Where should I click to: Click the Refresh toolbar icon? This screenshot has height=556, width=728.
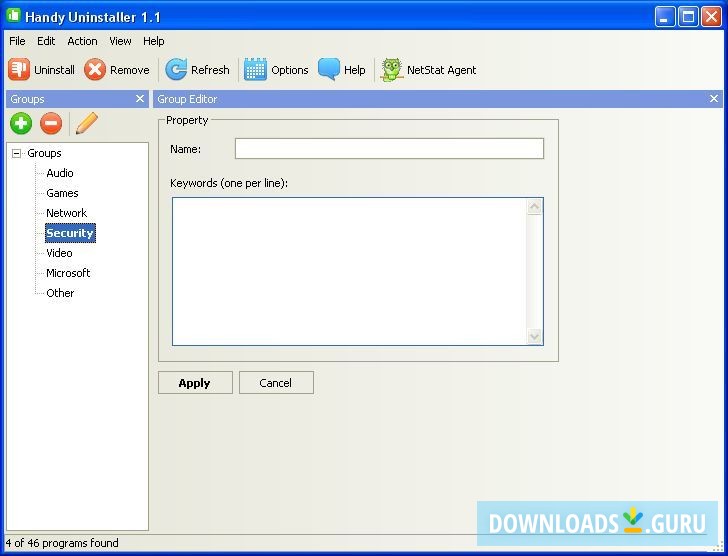tap(176, 70)
